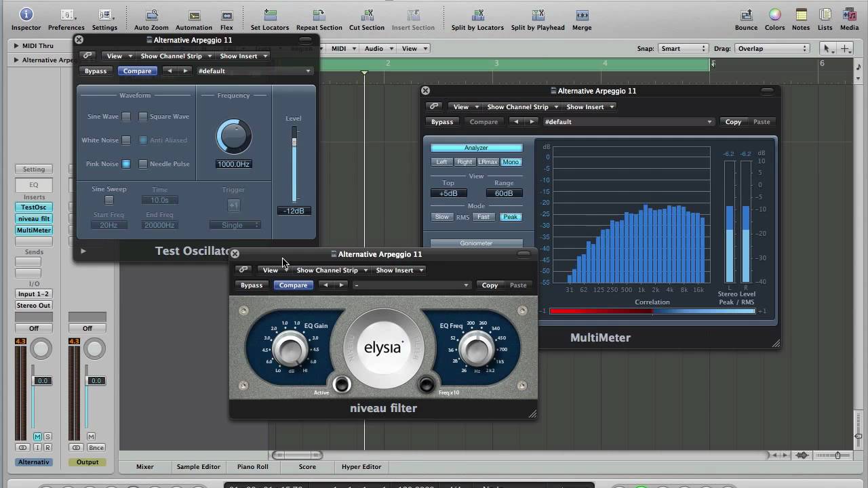
Task: Click the Test Oscillator Level slider
Action: coord(294,164)
